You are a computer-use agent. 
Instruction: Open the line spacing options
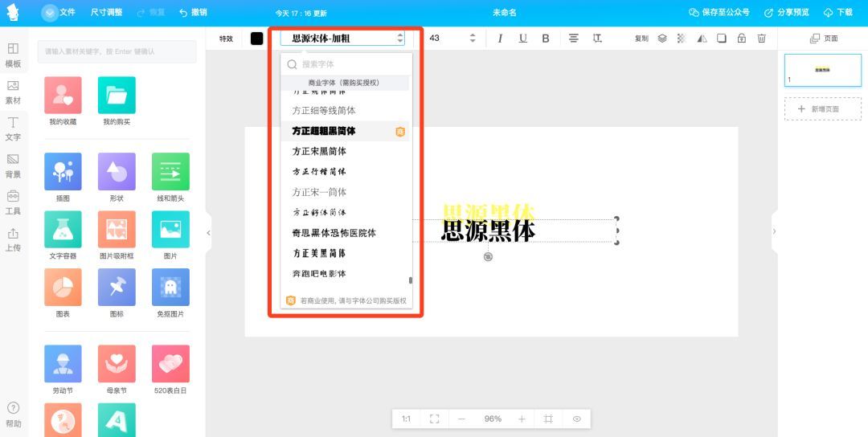(596, 39)
